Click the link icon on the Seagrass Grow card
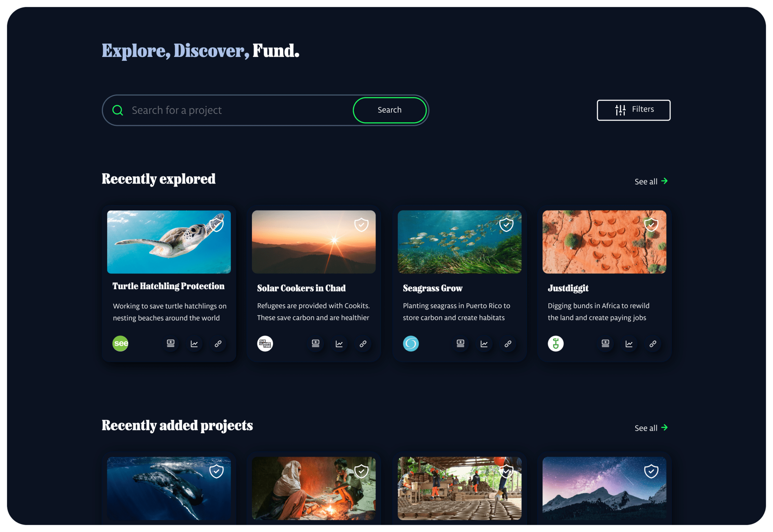The width and height of the screenshot is (773, 532). click(x=508, y=343)
